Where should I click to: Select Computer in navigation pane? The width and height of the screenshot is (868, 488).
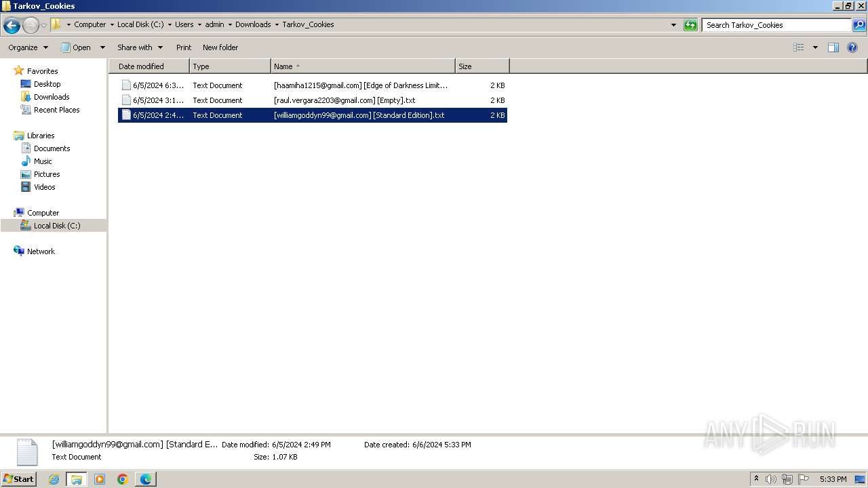[43, 213]
